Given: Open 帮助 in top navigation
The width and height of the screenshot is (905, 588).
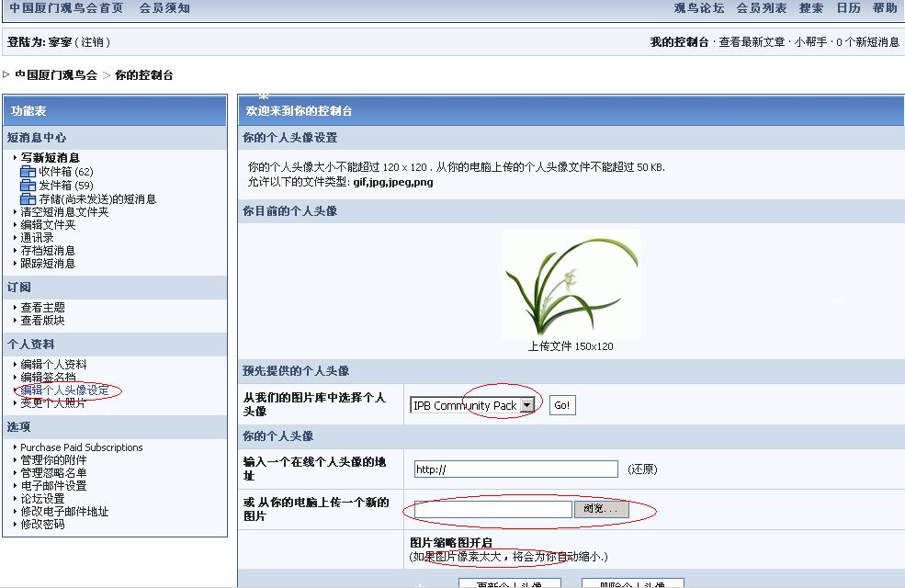Looking at the screenshot, I should (885, 8).
